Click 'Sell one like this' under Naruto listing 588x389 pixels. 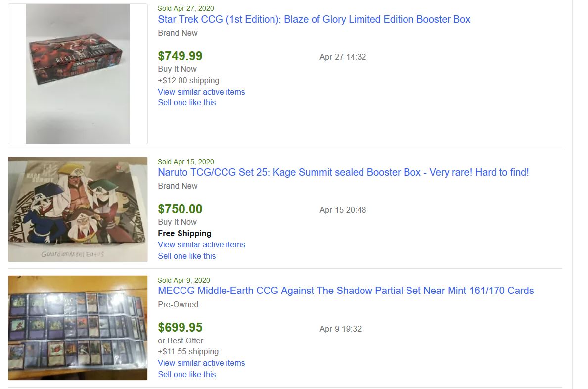point(187,256)
